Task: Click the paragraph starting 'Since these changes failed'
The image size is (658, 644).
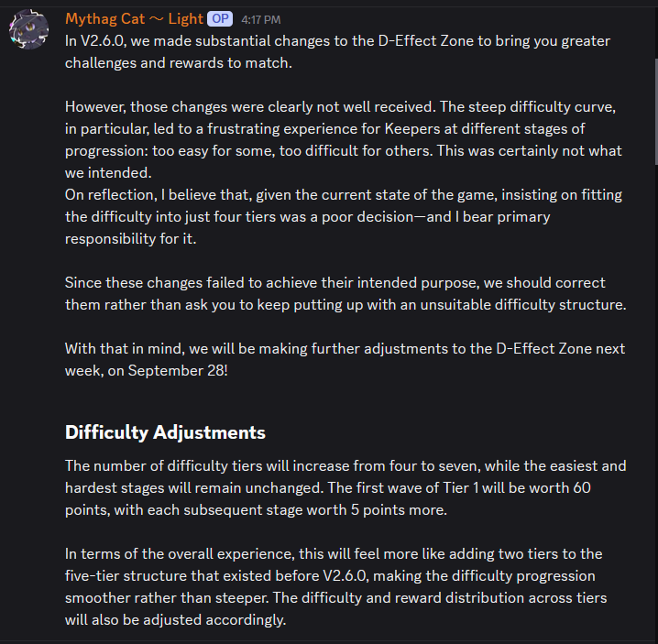Action: 345,294
